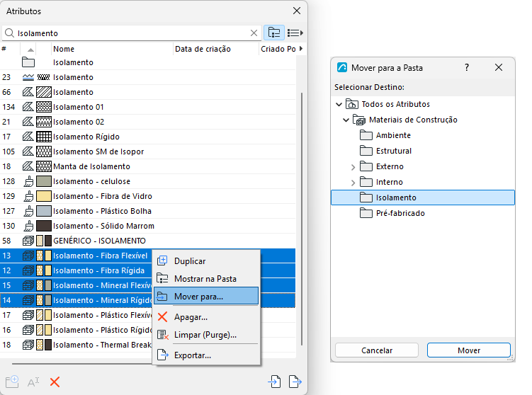Choose Mover para... menu entry

click(206, 297)
